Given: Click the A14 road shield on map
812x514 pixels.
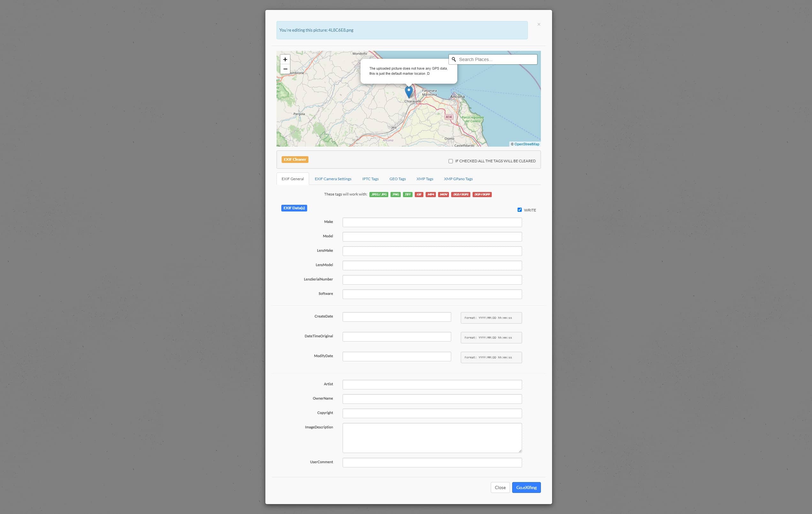Looking at the screenshot, I should 449,117.
